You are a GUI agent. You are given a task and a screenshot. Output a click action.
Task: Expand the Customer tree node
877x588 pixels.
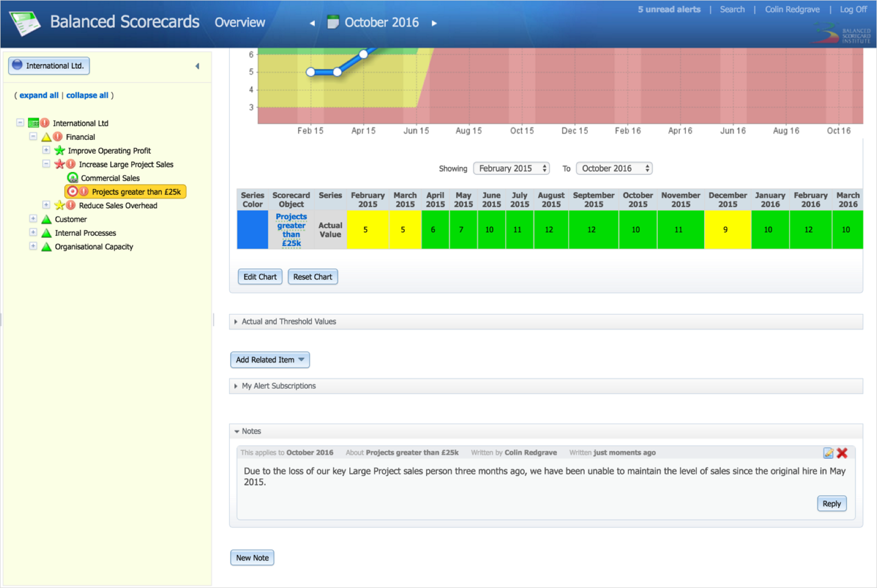tap(33, 218)
